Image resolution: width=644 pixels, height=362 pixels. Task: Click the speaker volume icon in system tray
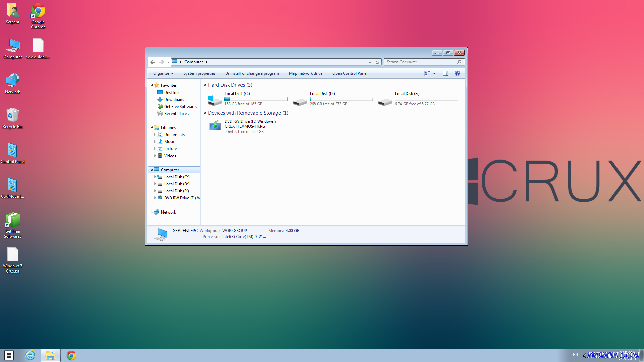pyautogui.click(x=585, y=355)
